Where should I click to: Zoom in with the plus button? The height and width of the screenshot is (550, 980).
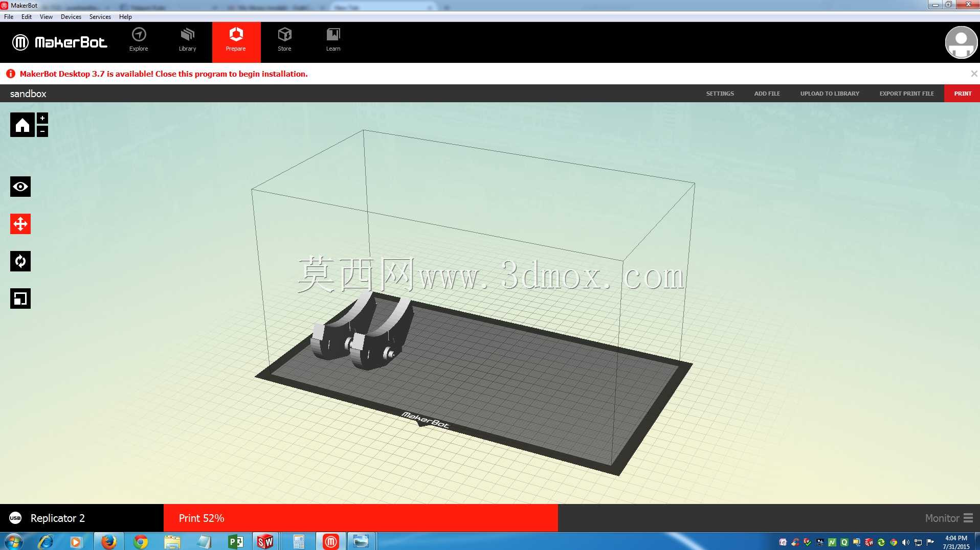tap(42, 118)
